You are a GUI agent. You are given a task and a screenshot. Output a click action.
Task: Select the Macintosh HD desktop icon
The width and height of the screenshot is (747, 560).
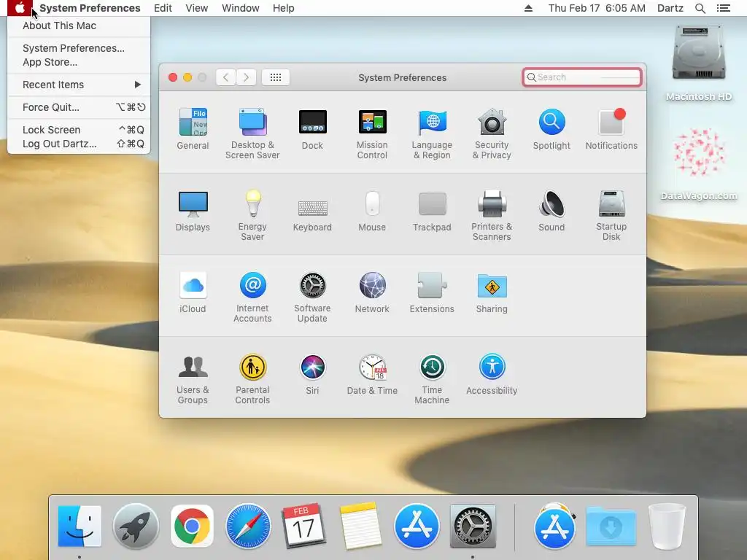(698, 63)
